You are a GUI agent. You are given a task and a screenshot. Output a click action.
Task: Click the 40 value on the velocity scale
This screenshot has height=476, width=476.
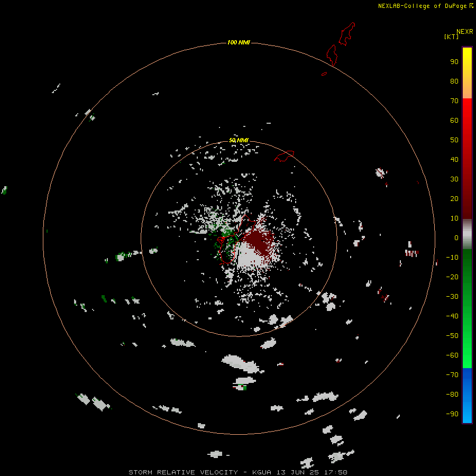point(454,160)
